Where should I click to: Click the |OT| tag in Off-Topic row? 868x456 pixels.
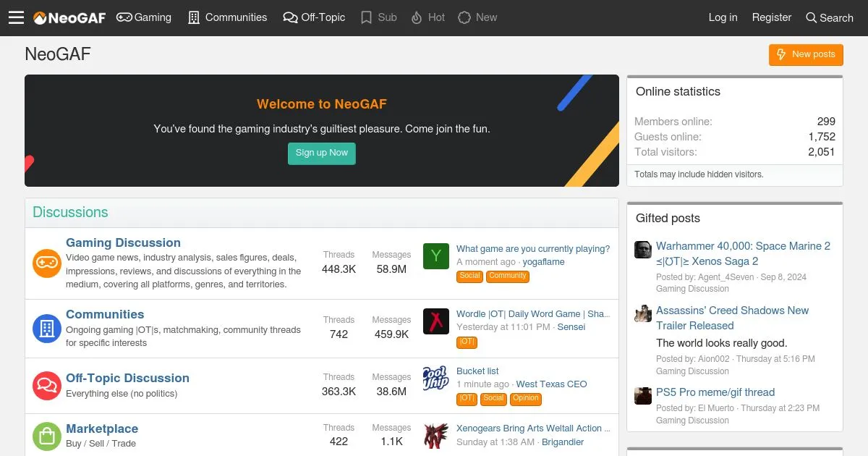coord(467,398)
